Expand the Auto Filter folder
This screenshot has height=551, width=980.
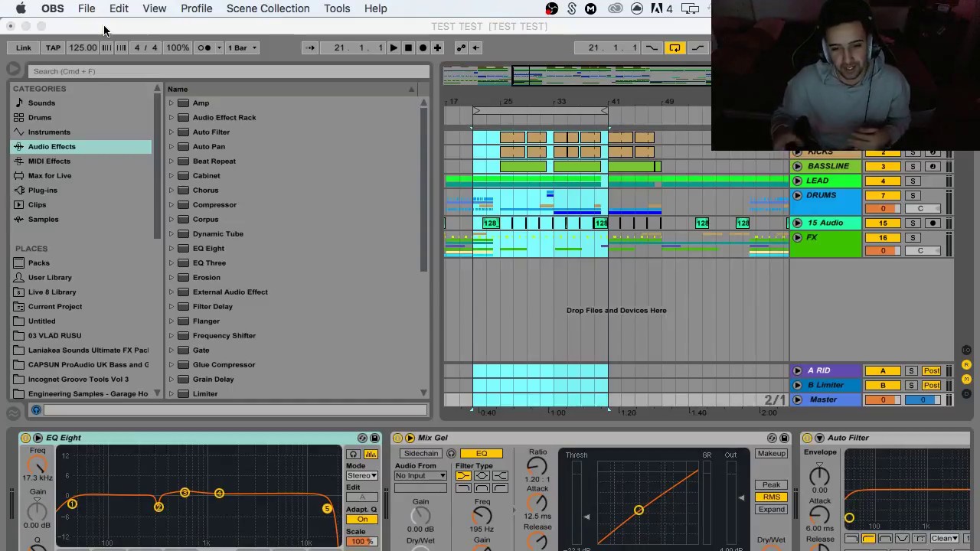(x=171, y=132)
